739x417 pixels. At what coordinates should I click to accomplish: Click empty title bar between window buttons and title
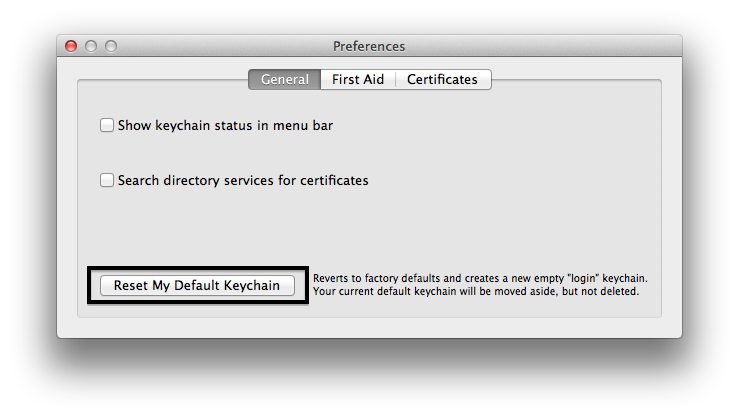[220, 46]
